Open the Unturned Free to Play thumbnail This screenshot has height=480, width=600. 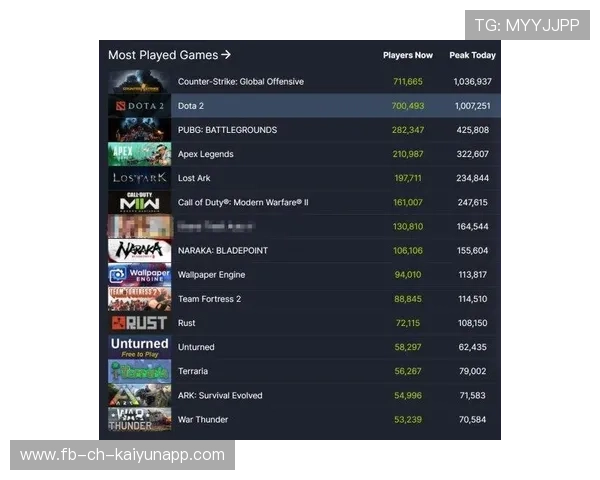click(139, 347)
